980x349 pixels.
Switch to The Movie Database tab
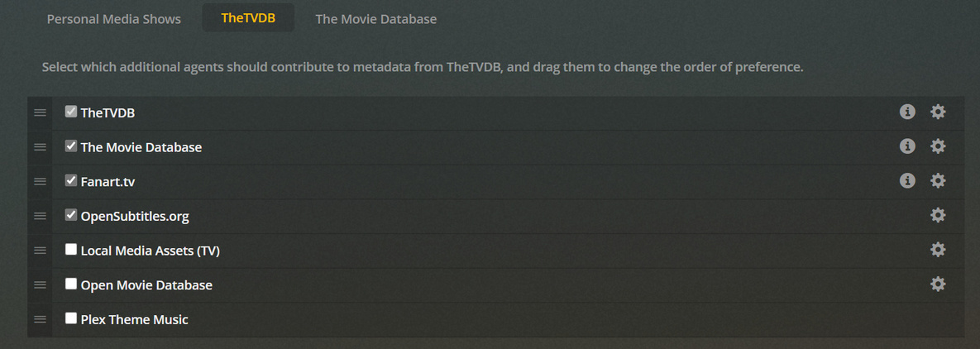tap(375, 18)
